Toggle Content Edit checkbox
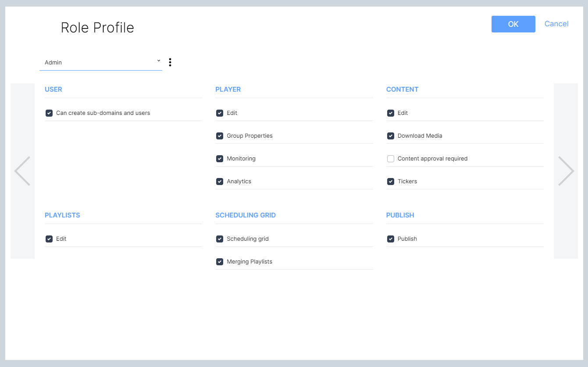 pyautogui.click(x=391, y=113)
